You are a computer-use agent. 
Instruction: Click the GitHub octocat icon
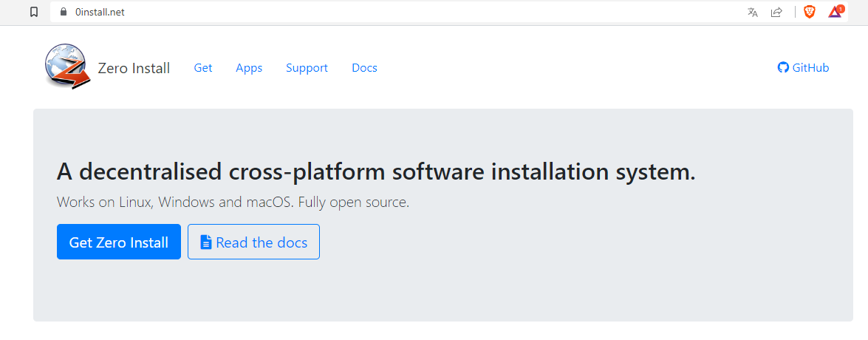[x=783, y=68]
